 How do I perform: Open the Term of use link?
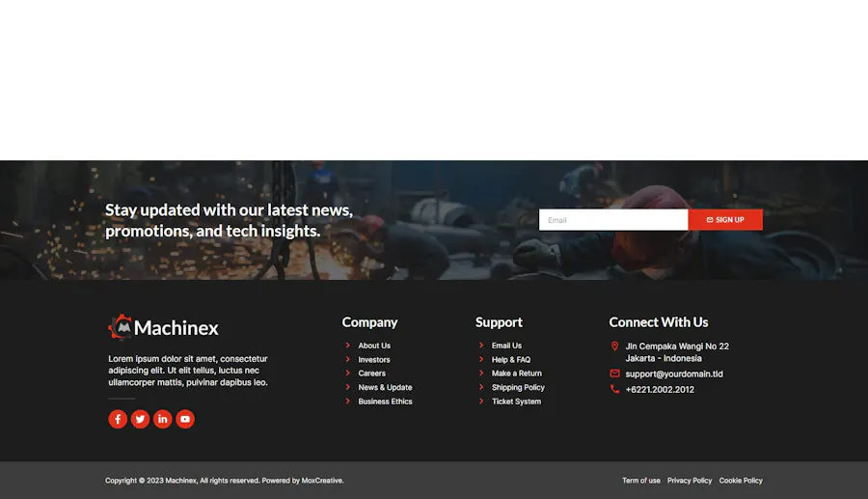pos(641,480)
